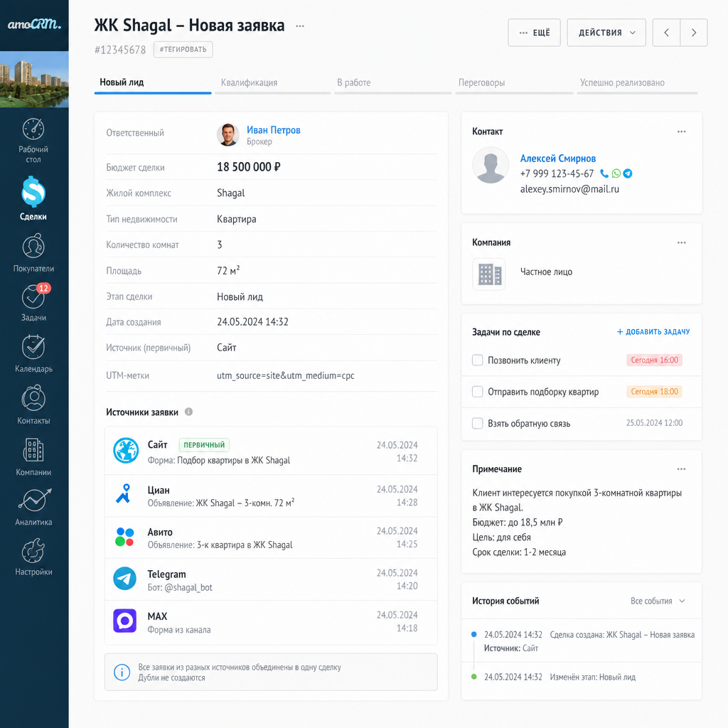The height and width of the screenshot is (728, 728).
Task: Open the Контакт card three-dot menu
Action: point(681,132)
